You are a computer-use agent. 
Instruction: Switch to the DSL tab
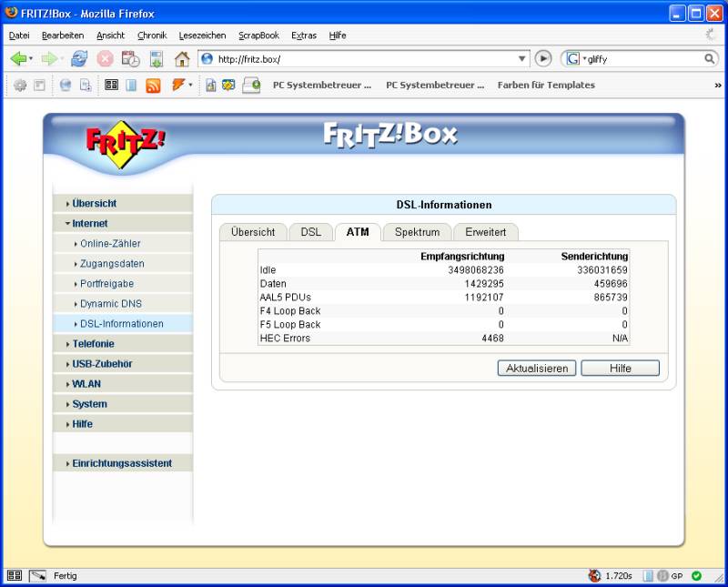[311, 232]
